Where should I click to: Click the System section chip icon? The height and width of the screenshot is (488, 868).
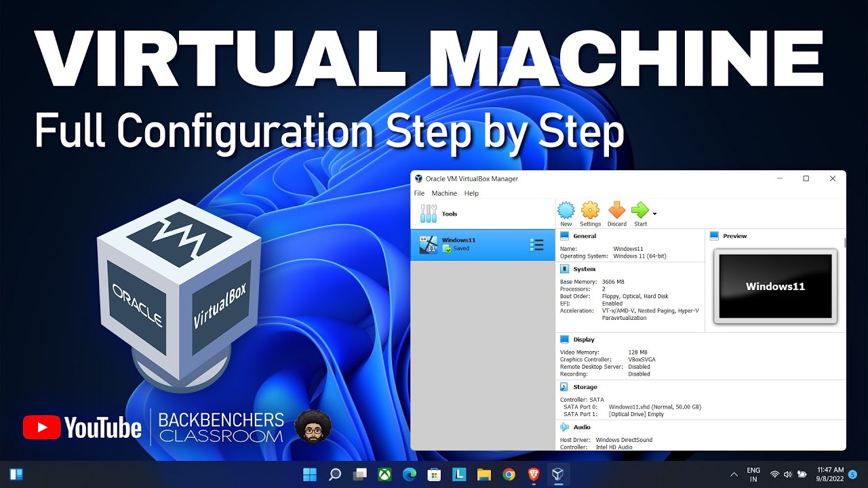[x=564, y=269]
